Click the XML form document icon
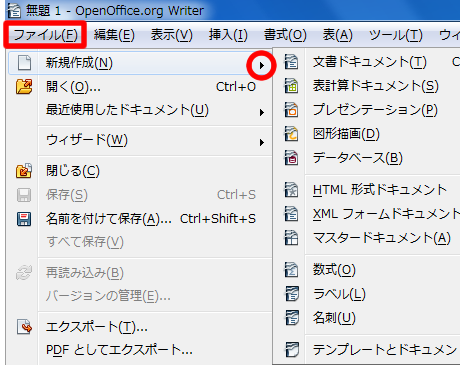This screenshot has width=460, height=365. tap(291, 214)
